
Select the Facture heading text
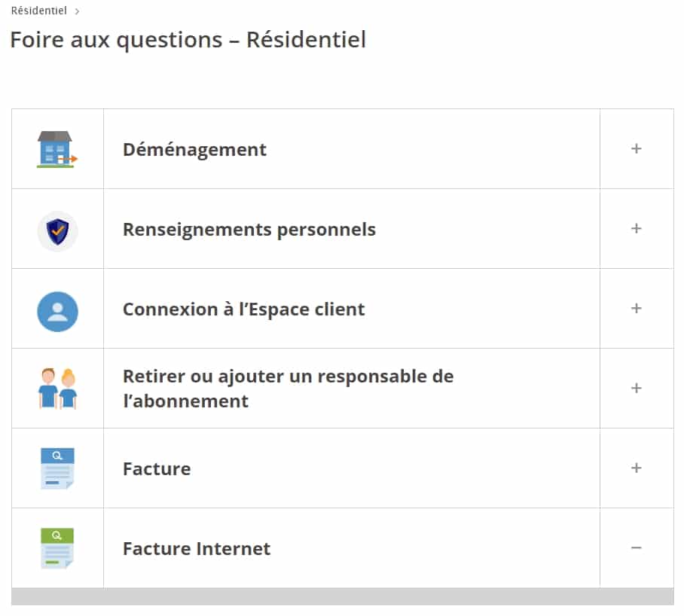click(157, 468)
